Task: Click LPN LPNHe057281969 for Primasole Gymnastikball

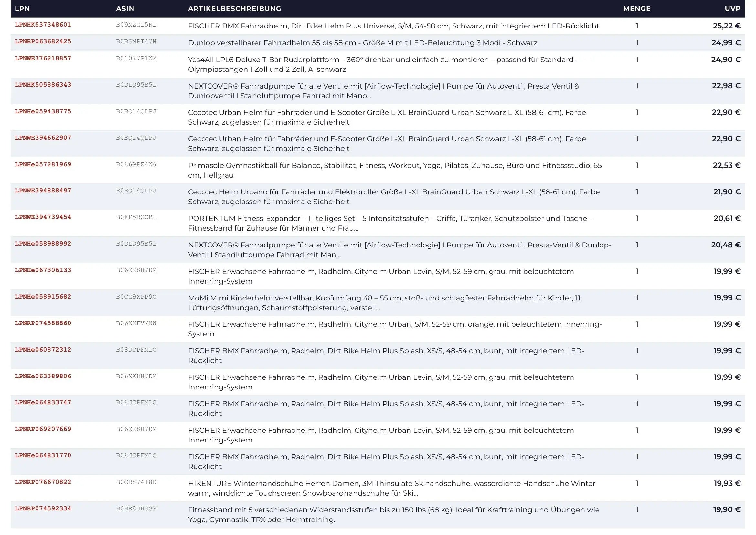Action: [x=43, y=164]
